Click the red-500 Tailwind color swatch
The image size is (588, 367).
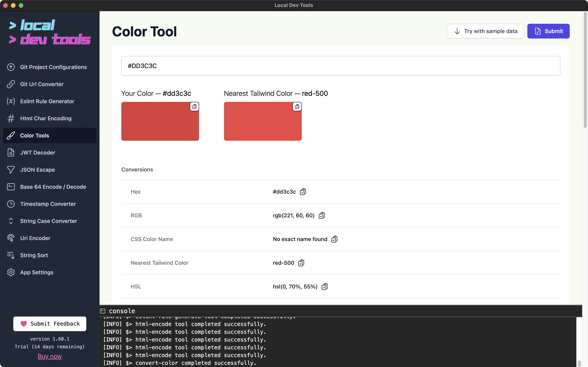tap(263, 121)
